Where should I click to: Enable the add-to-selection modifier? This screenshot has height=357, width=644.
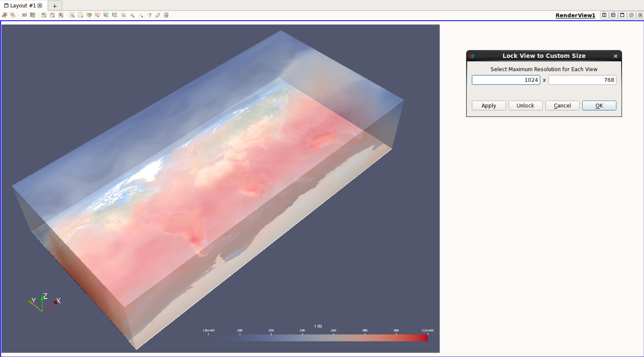click(44, 15)
